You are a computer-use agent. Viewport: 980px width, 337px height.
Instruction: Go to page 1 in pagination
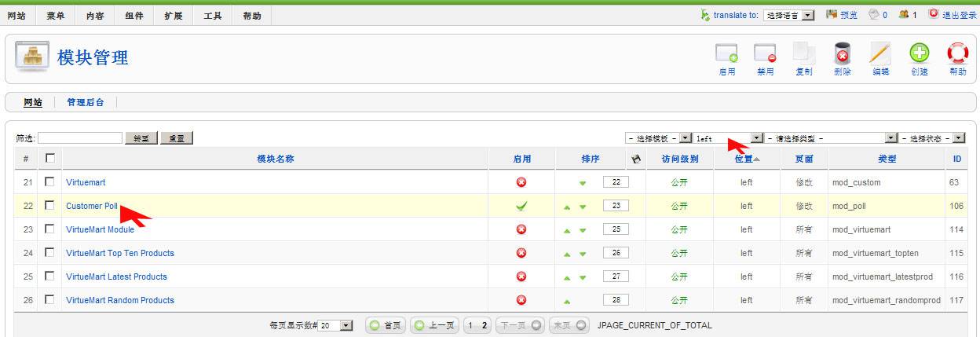pos(470,325)
